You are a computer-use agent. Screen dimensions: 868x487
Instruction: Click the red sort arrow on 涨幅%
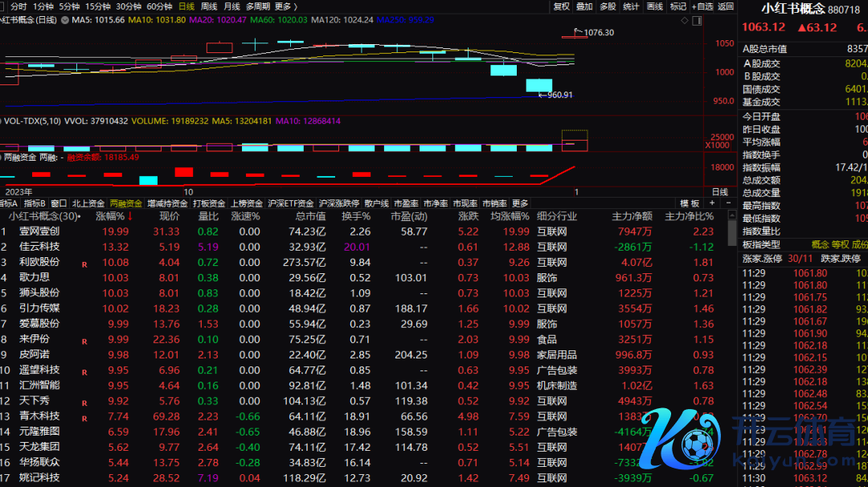(130, 216)
